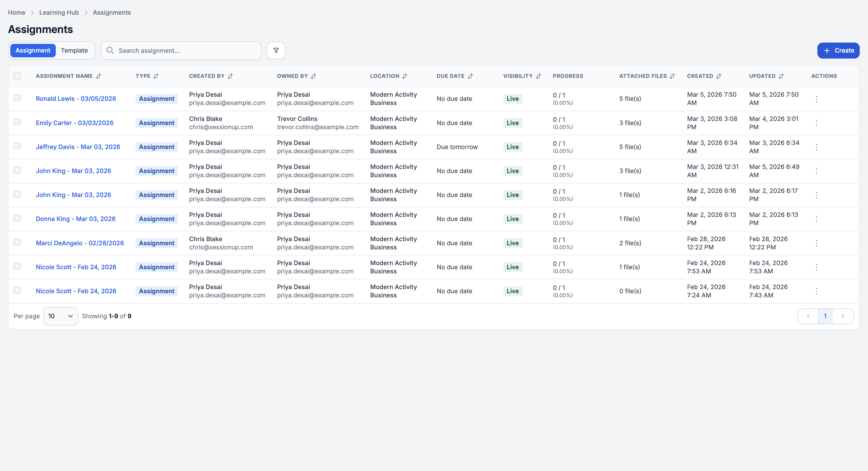This screenshot has width=868, height=471.
Task: Open the filter funnel icon
Action: [x=276, y=51]
